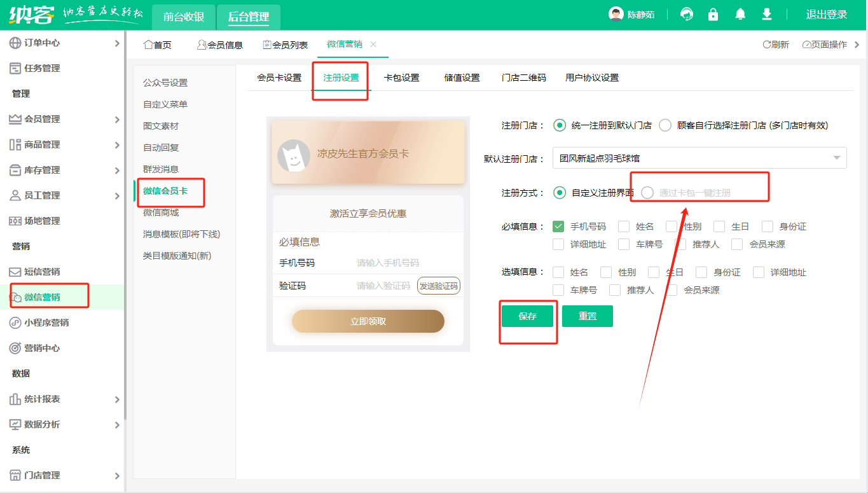868x493 pixels.
Task: Open 任务管理 in the sidebar
Action: pos(42,68)
